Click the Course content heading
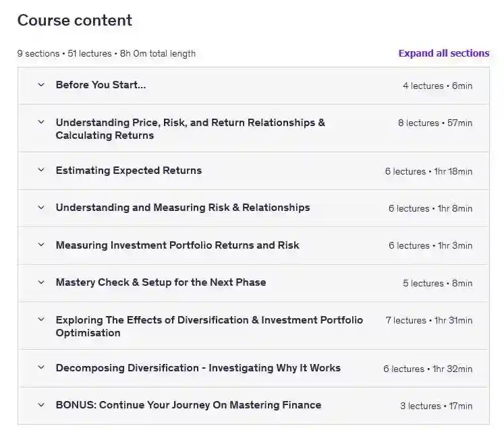 (x=74, y=20)
